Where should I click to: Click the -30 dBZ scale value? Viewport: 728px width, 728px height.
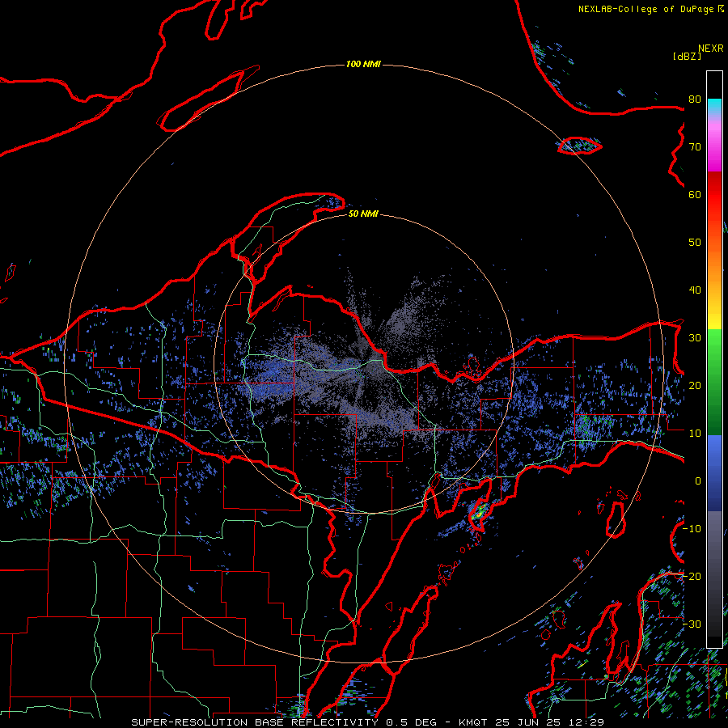pos(692,624)
